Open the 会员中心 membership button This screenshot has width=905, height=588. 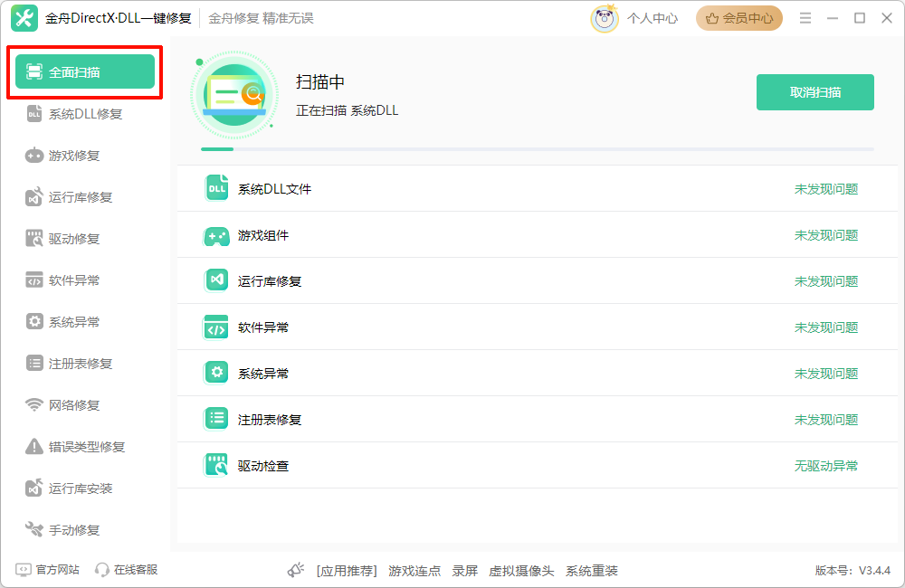(738, 17)
